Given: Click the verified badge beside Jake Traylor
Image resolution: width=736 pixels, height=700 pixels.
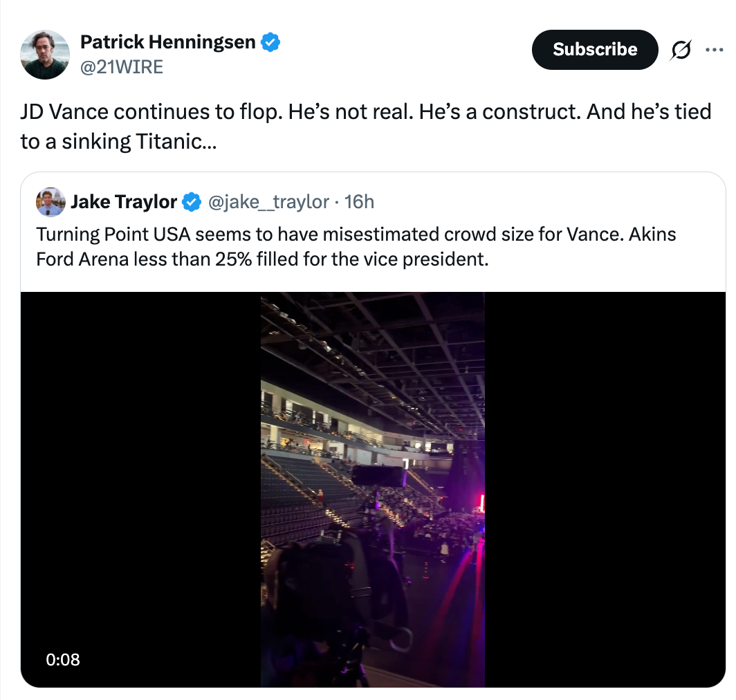Looking at the screenshot, I should click(191, 202).
